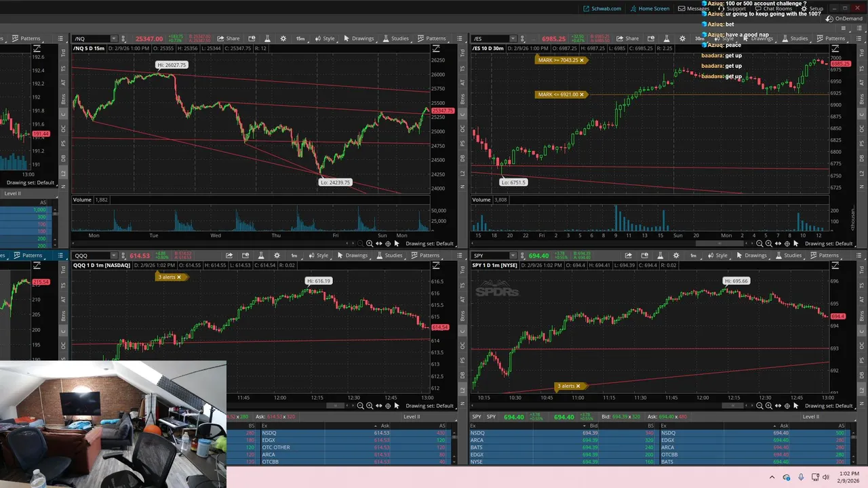Open Drawing set: Default under /NQ chart
The width and height of the screenshot is (868, 488).
click(429, 243)
